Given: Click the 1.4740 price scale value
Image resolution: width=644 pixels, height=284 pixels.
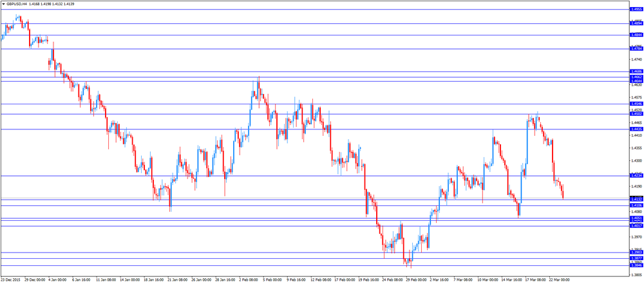Looking at the screenshot, I should (x=637, y=60).
